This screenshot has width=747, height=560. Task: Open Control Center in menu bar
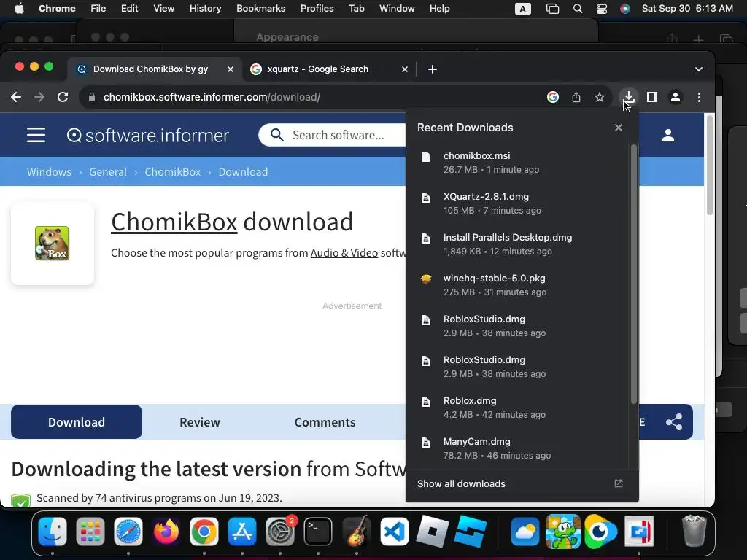point(602,9)
